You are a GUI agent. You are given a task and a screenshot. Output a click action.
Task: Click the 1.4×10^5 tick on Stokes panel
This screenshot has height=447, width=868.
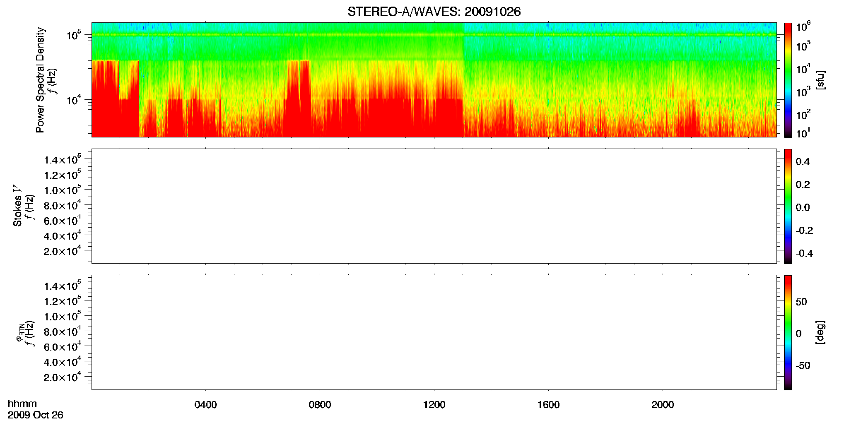point(63,159)
